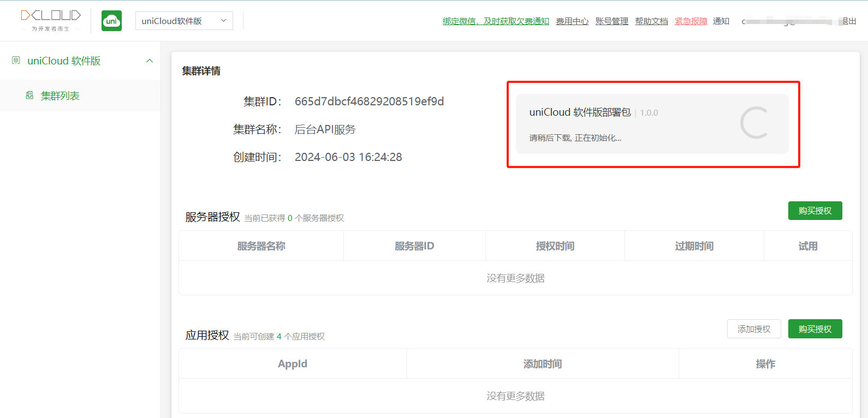
Task: Click the 授权时间 column header
Action: [x=555, y=246]
